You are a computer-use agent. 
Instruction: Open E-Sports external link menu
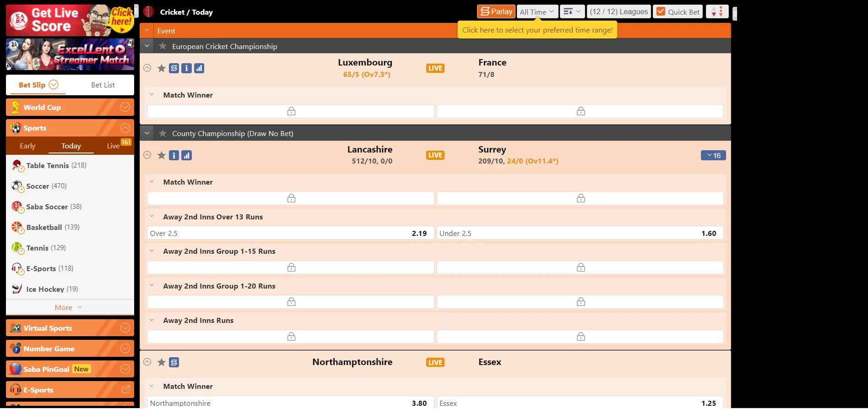70,390
